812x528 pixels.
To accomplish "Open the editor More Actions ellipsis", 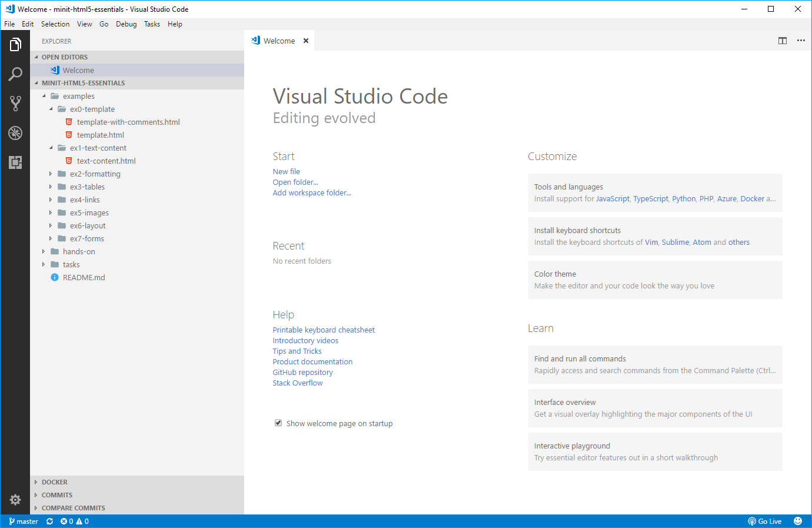I will [x=801, y=41].
